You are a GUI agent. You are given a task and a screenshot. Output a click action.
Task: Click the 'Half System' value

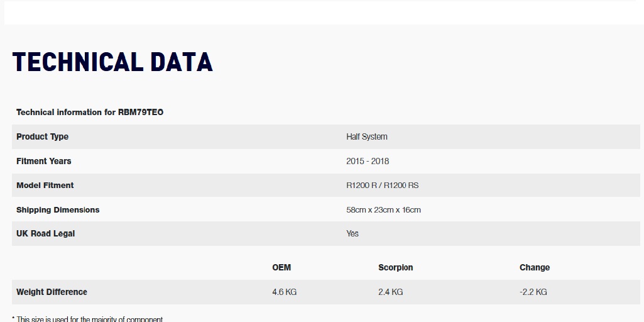tap(367, 136)
